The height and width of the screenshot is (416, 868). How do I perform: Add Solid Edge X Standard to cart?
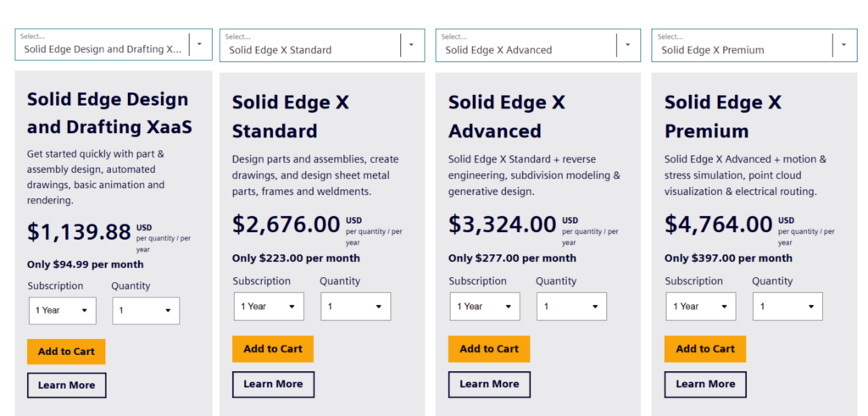pos(273,348)
